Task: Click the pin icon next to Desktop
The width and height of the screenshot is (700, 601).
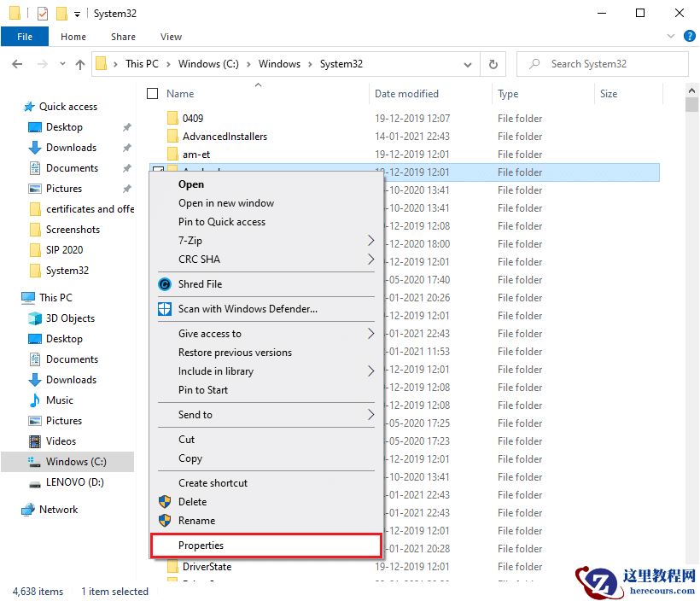Action: click(x=127, y=127)
